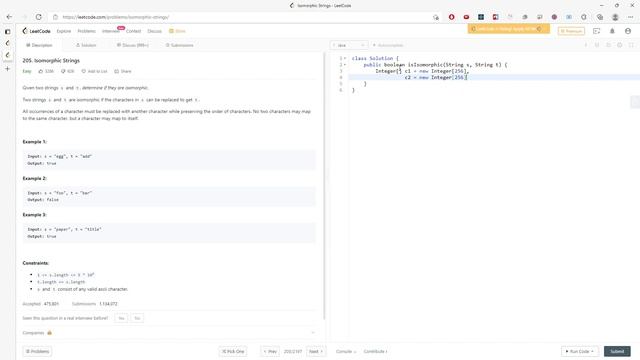Open the Store link
The width and height of the screenshot is (640, 360).
click(x=178, y=31)
